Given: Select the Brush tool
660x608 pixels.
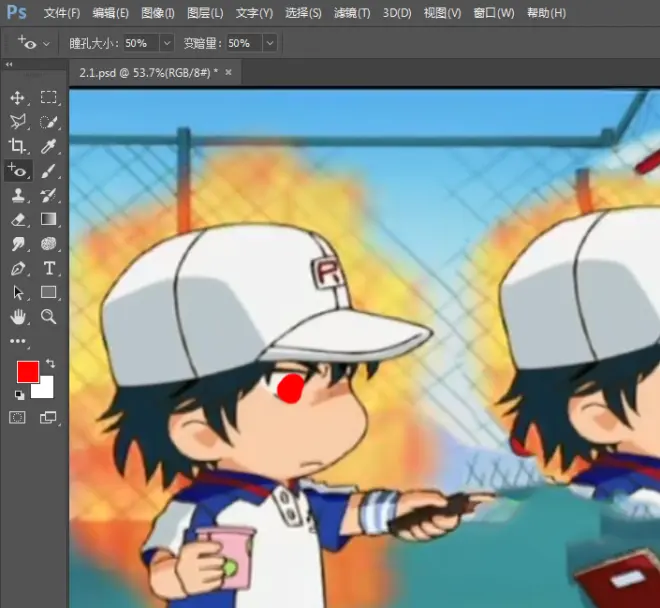Looking at the screenshot, I should 48,171.
